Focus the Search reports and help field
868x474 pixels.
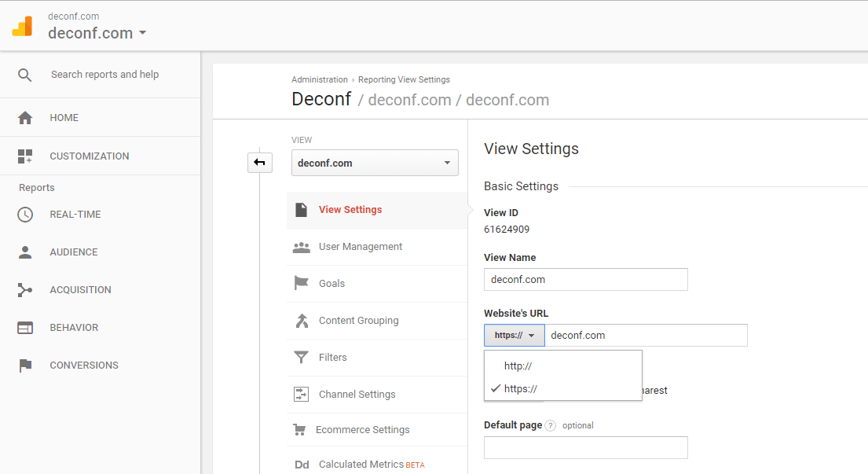coord(104,74)
